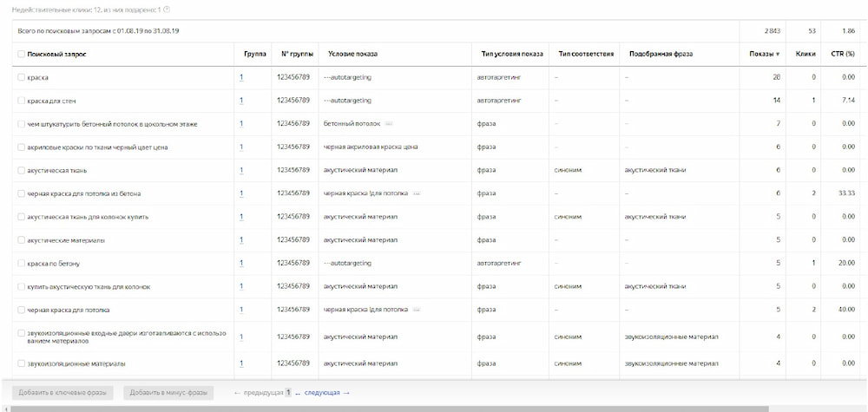Click the 'CTR (%)' column header
The image size is (868, 412).
click(x=844, y=54)
